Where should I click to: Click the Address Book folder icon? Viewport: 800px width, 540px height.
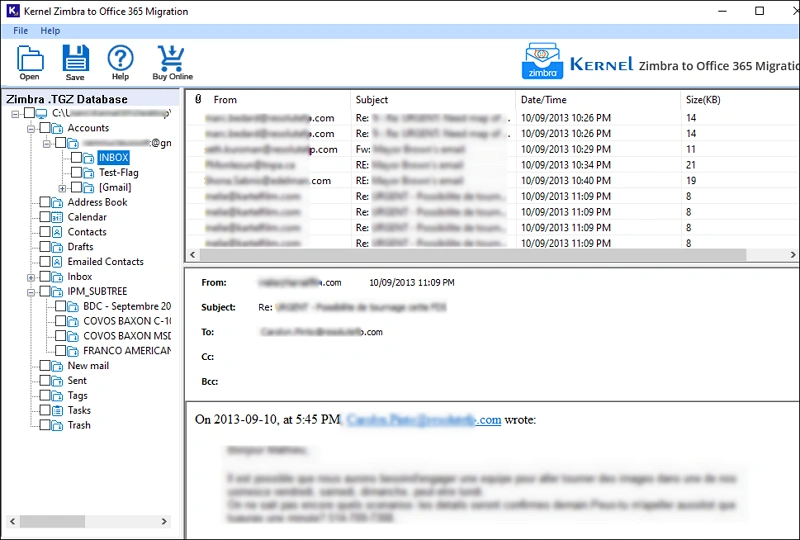click(57, 202)
